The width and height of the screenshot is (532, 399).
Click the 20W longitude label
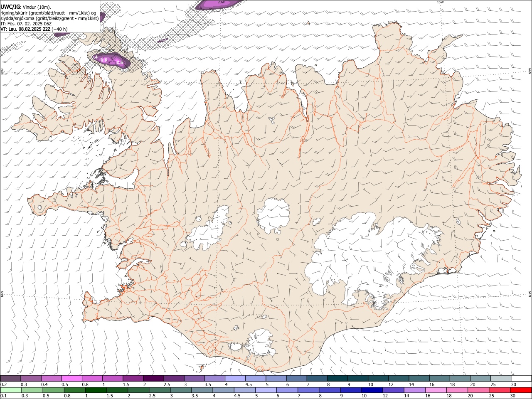coord(221,2)
